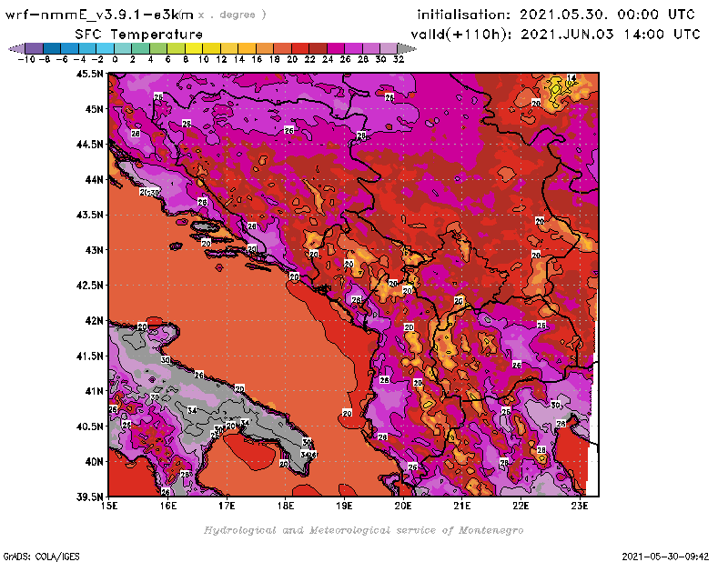Click the '22E' longitude axis label
The width and height of the screenshot is (728, 562).
pos(521,506)
